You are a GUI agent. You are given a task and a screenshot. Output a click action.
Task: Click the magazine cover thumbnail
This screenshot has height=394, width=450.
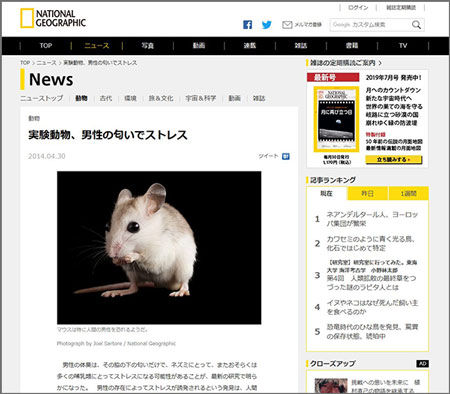[336, 119]
